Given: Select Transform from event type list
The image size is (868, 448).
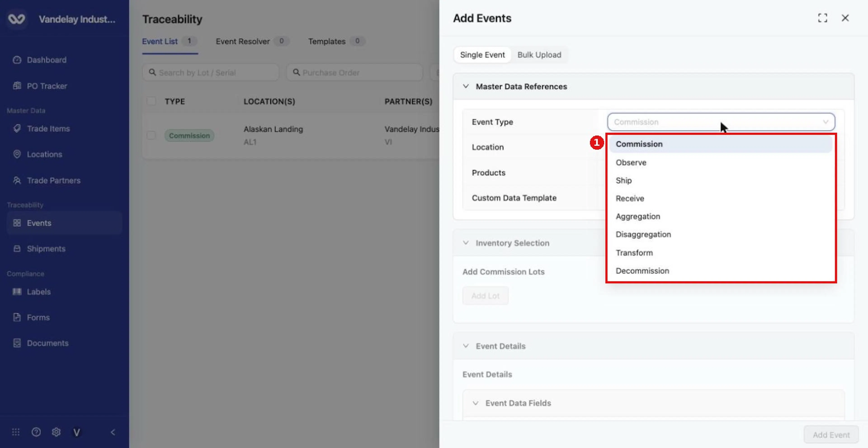Looking at the screenshot, I should (721, 252).
